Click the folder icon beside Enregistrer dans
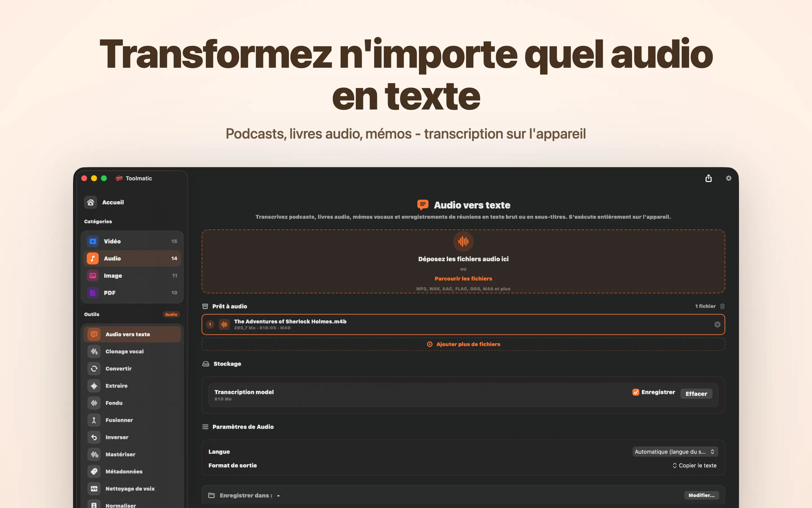The width and height of the screenshot is (812, 508). pos(211,495)
